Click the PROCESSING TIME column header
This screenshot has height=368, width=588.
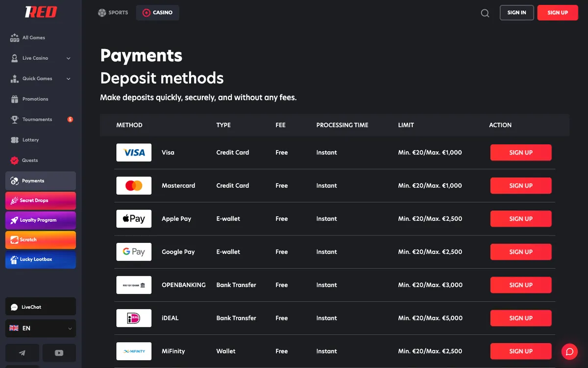342,125
